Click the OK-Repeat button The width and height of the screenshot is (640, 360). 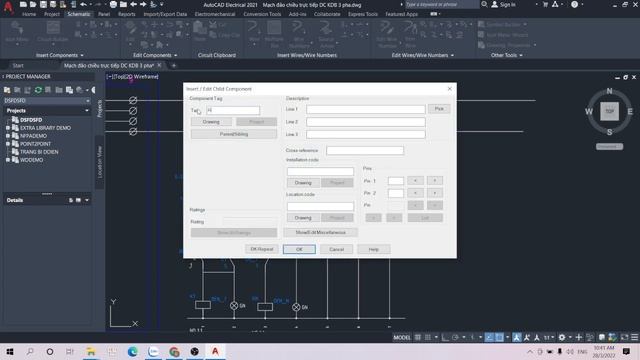tap(262, 249)
